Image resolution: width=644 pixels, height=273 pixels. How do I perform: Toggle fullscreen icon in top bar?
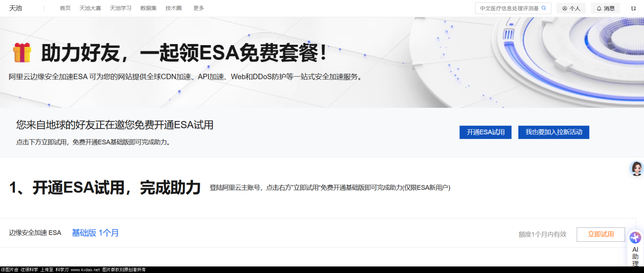(x=633, y=8)
